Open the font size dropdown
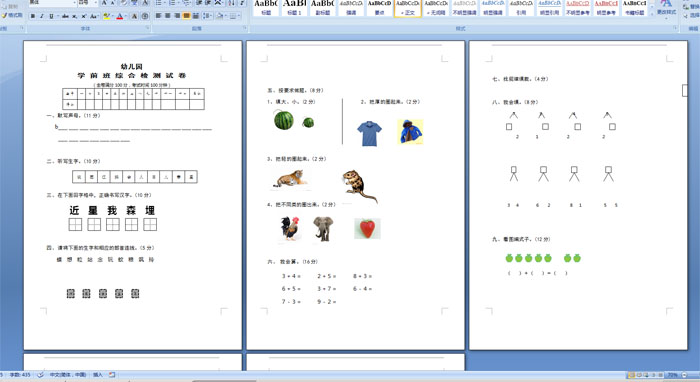The image size is (700, 382). [96, 3]
